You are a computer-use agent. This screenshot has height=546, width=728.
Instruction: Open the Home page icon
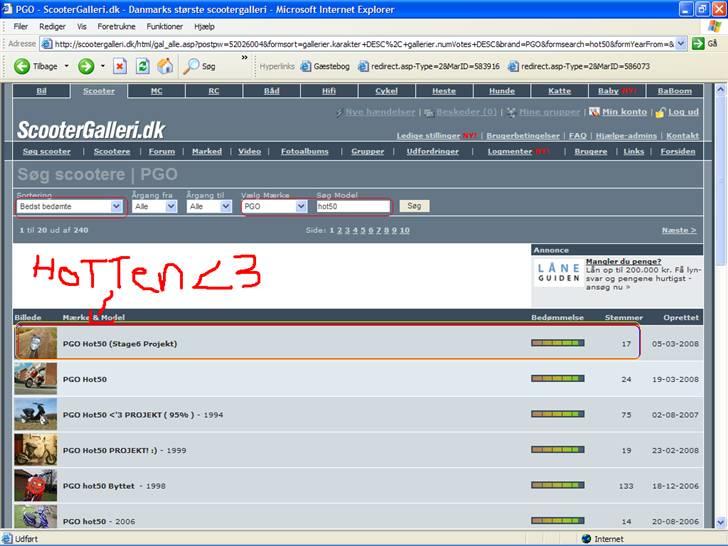[x=165, y=66]
